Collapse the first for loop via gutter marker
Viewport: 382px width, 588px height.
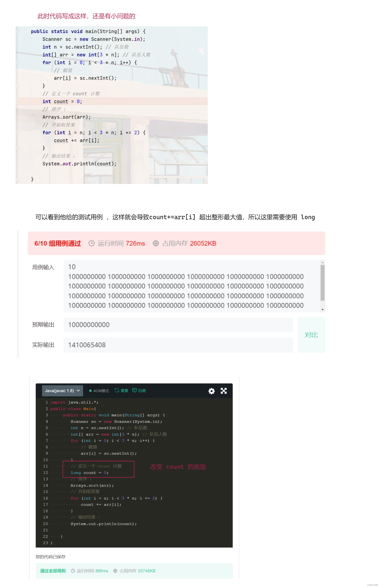tap(18, 63)
